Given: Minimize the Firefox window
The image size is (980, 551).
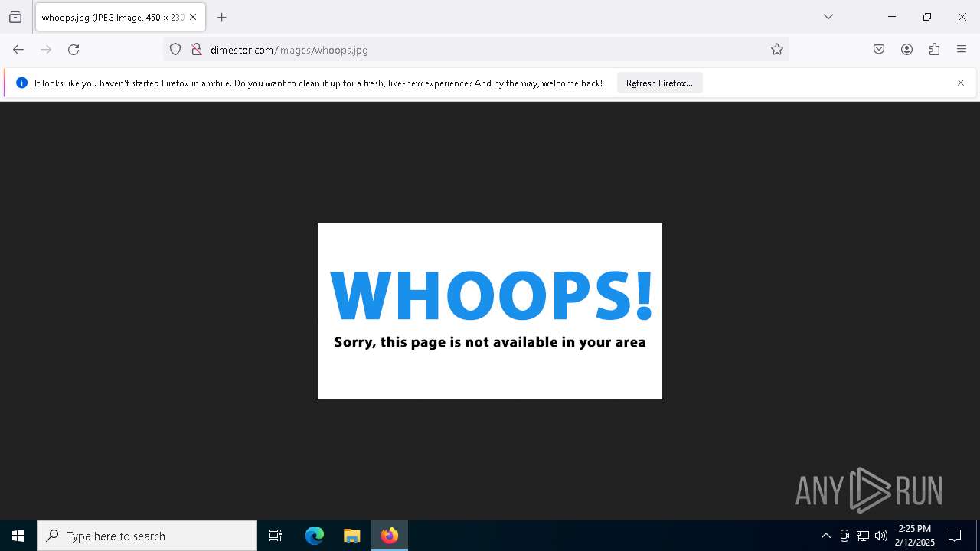Looking at the screenshot, I should (x=892, y=17).
